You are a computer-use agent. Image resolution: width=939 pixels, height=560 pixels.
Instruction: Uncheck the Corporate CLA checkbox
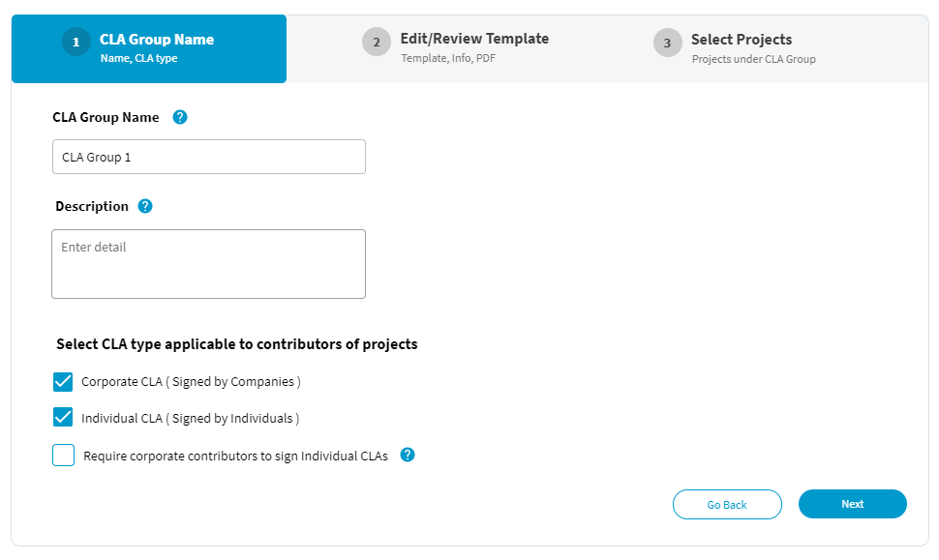[63, 381]
